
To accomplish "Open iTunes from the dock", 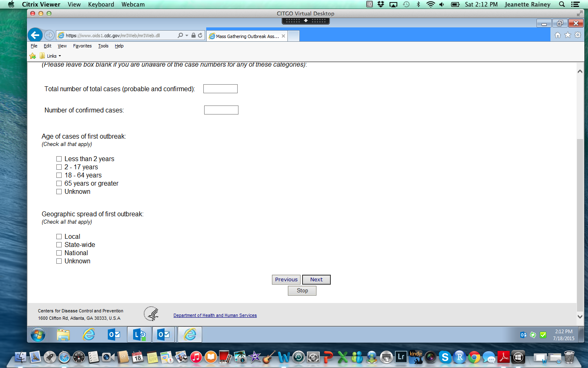I will [196, 357].
